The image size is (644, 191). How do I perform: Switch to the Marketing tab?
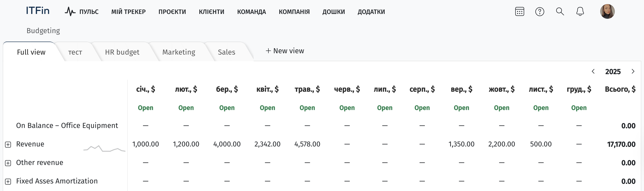[x=179, y=52]
